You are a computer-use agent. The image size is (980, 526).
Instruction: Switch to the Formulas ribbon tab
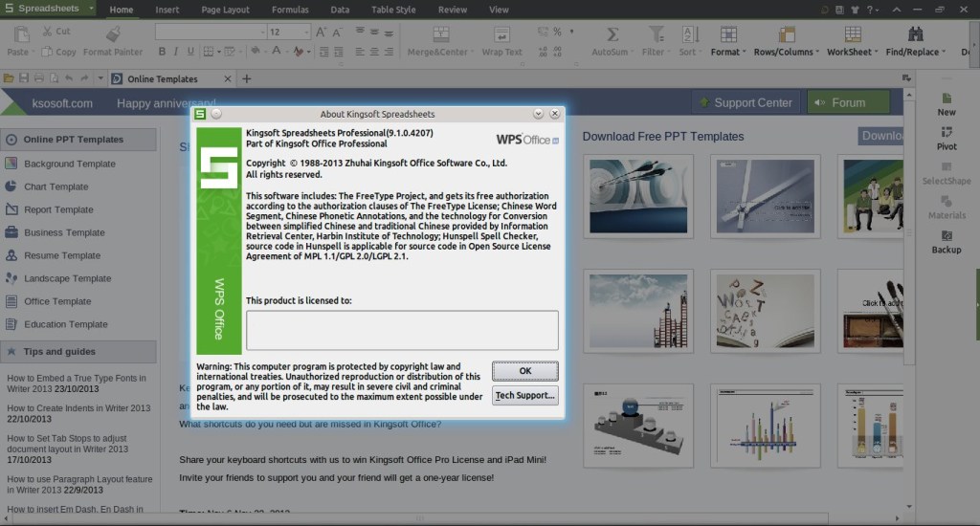[289, 10]
